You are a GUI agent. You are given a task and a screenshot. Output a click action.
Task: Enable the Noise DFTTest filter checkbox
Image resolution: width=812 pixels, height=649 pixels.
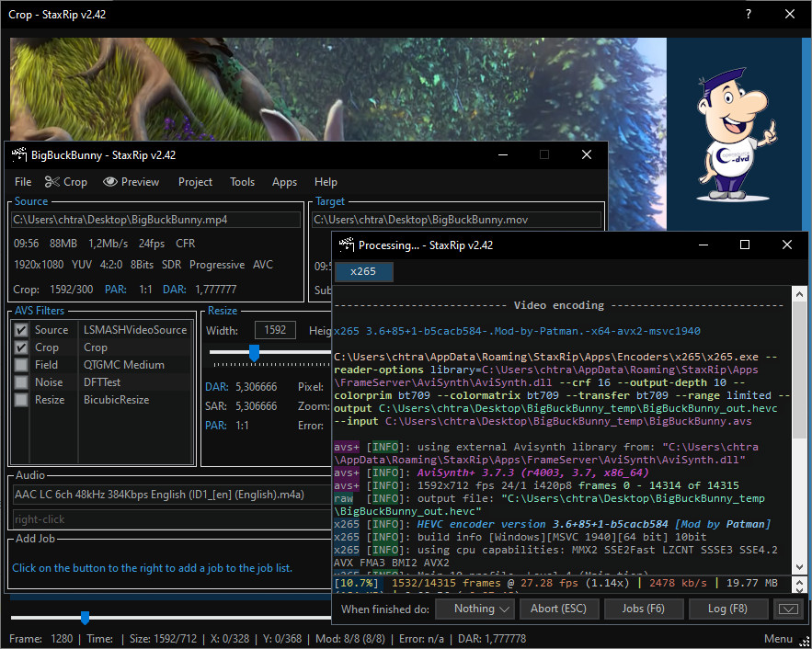pyautogui.click(x=21, y=382)
